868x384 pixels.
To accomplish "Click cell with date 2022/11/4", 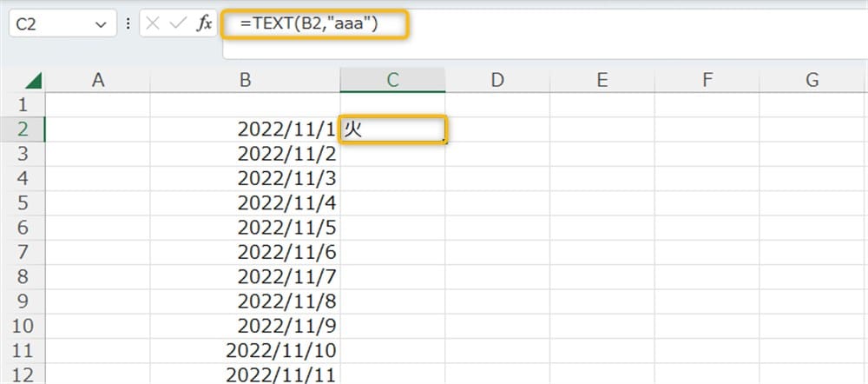I will (x=246, y=203).
